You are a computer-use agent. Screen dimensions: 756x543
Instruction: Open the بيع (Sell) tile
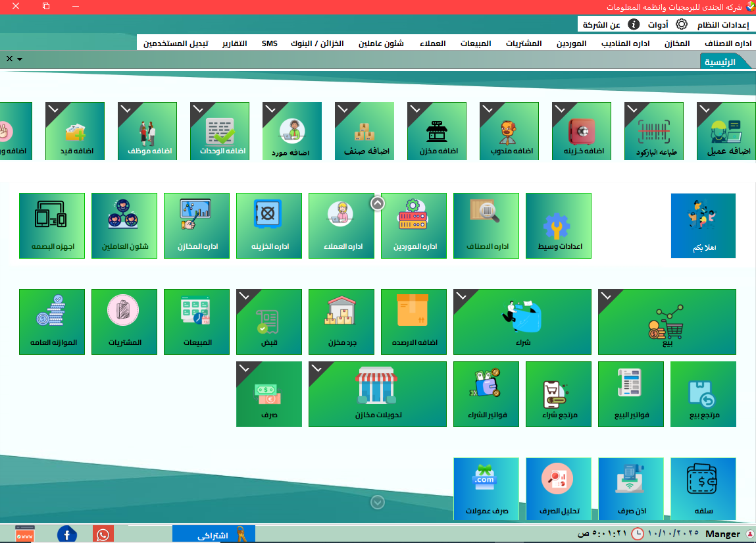[x=667, y=321]
